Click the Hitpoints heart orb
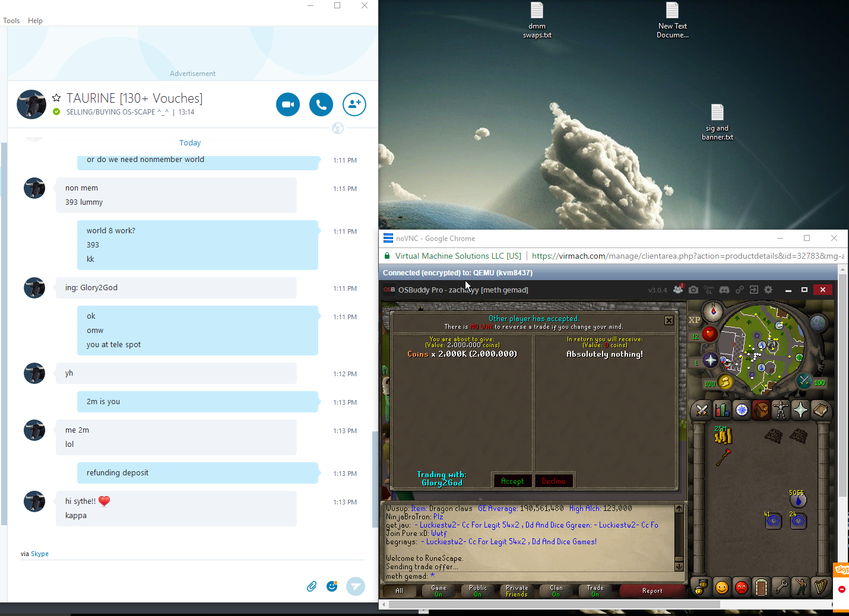849x616 pixels. pos(709,334)
